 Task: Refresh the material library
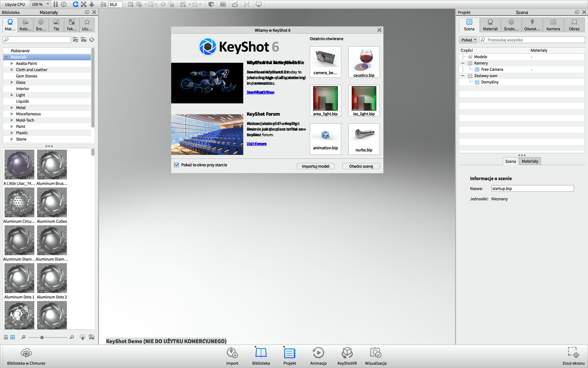pyautogui.click(x=92, y=40)
